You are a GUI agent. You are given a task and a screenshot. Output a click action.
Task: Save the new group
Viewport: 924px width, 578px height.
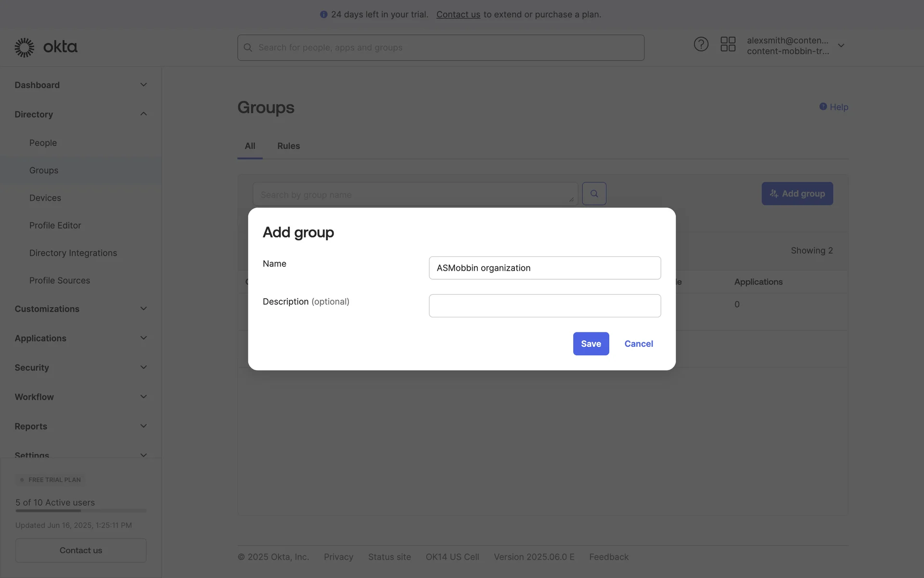click(x=590, y=343)
